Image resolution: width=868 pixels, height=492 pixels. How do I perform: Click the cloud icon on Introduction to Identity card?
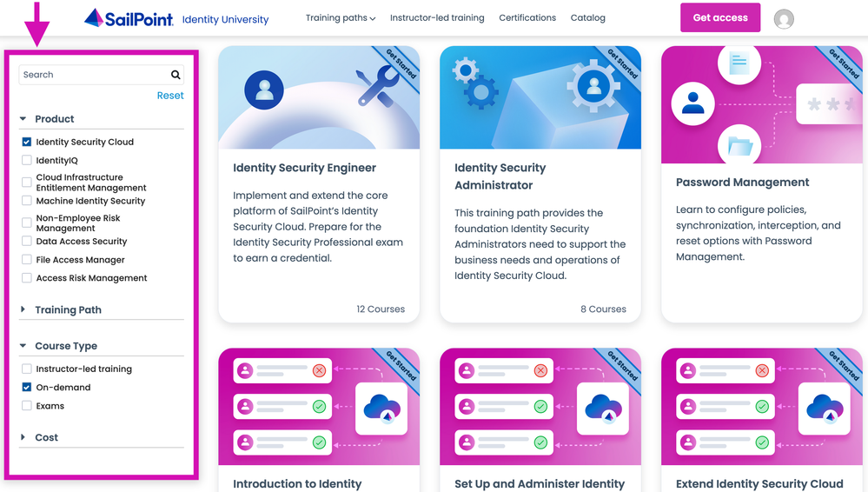click(381, 407)
